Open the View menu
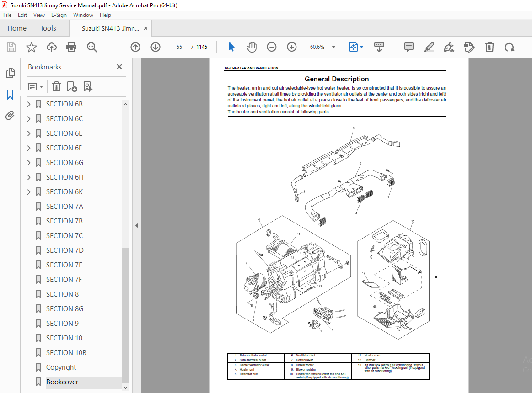Viewport: 532px width, 393px height. click(39, 15)
